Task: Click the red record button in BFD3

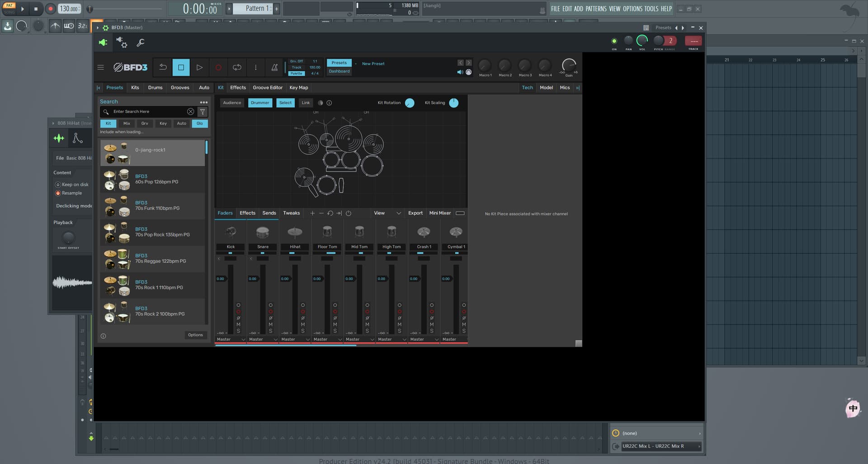Action: (218, 67)
